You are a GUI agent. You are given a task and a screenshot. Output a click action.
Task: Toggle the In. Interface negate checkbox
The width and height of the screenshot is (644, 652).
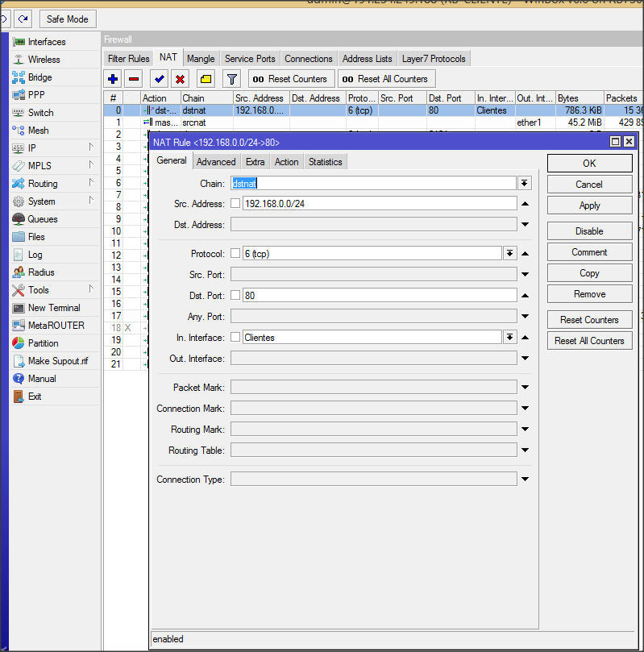point(235,338)
